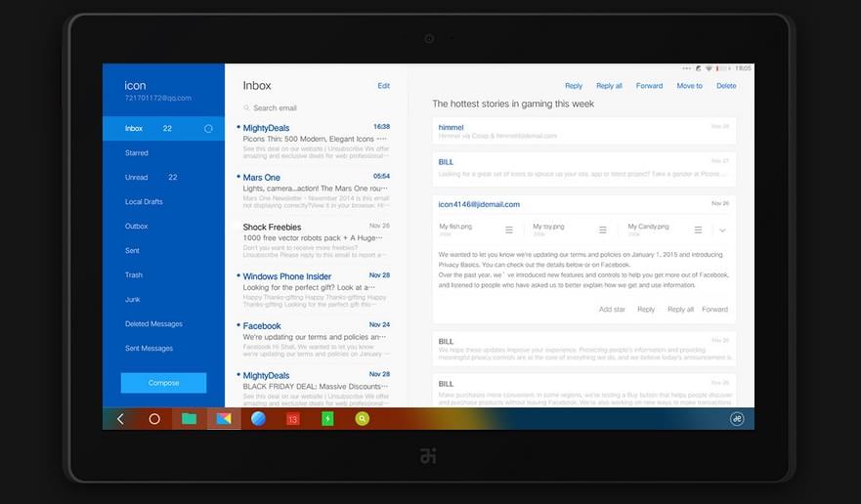861x504 pixels.
Task: Expand the himmel message in the thread
Action: tap(584, 131)
